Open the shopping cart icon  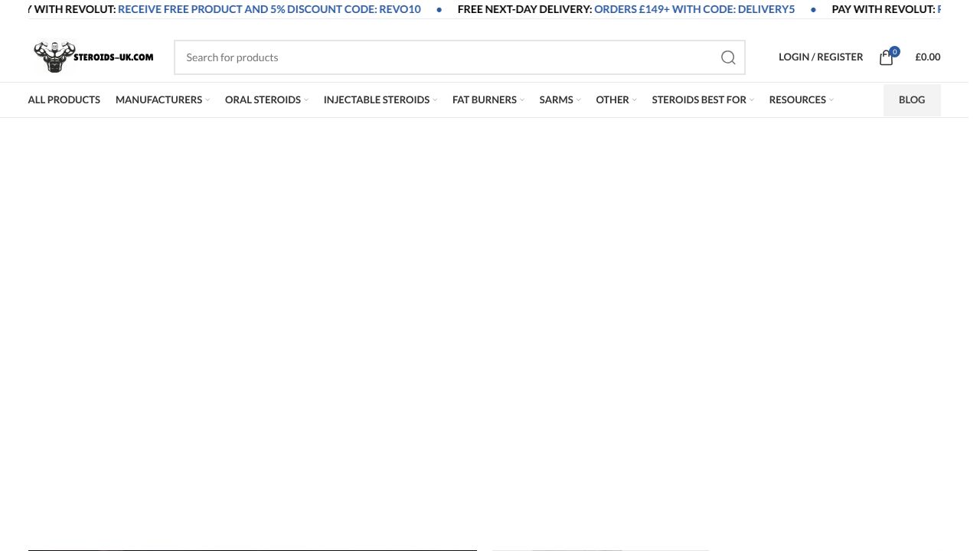click(x=887, y=57)
